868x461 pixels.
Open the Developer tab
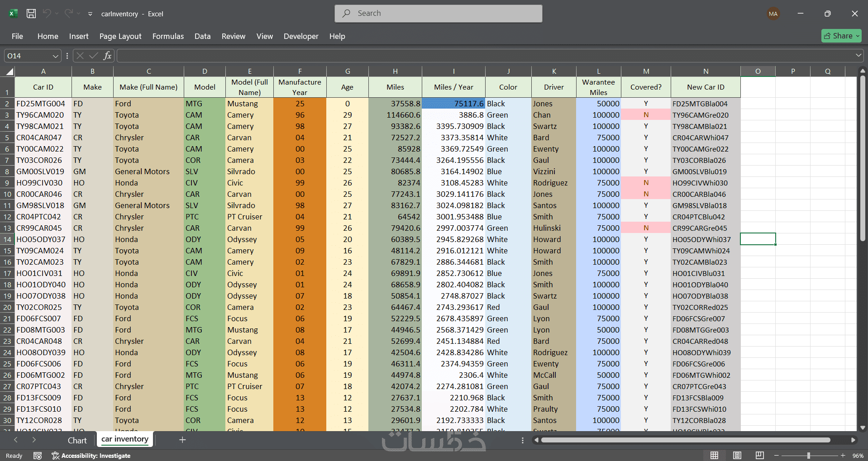pyautogui.click(x=301, y=36)
